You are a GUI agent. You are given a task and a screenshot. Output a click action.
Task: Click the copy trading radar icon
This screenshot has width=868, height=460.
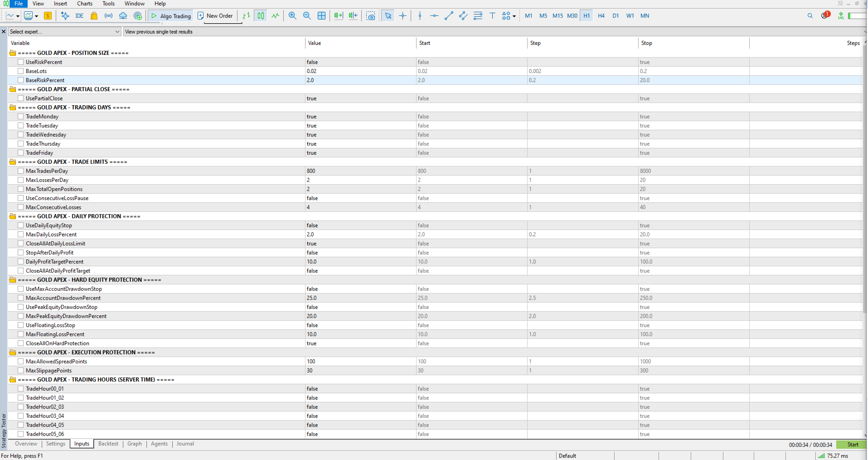[x=138, y=16]
